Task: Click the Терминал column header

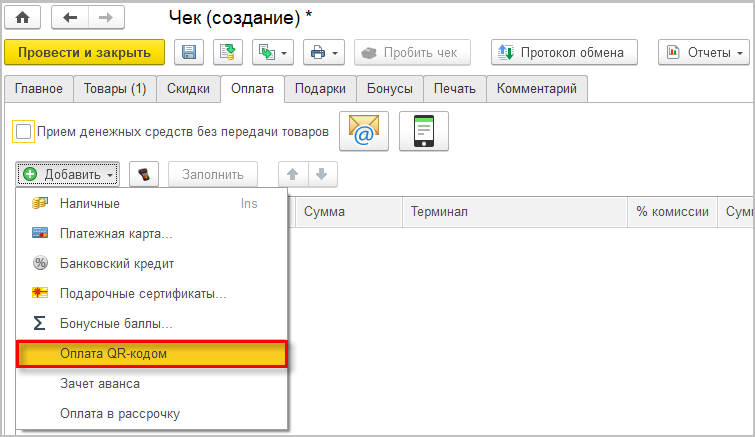Action: point(436,212)
